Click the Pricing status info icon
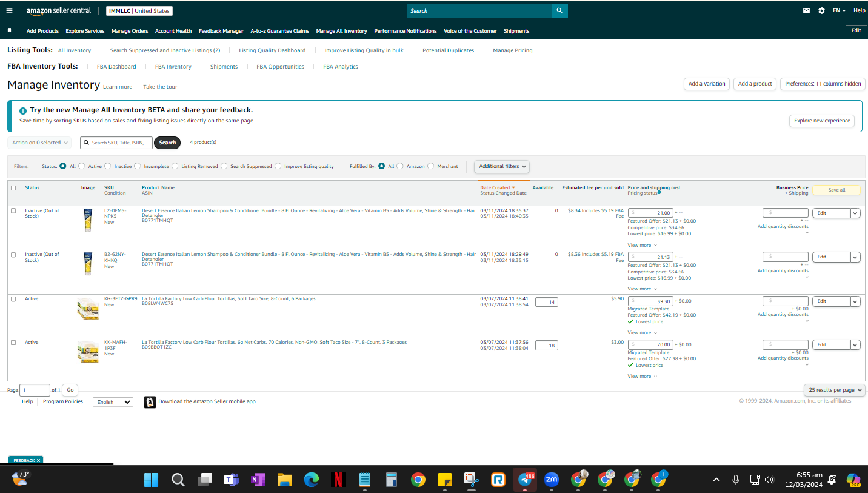Image resolution: width=868 pixels, height=493 pixels. pos(659,192)
